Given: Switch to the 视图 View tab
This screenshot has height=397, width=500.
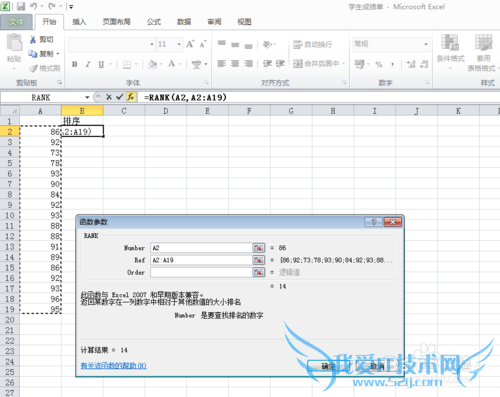Looking at the screenshot, I should click(244, 22).
